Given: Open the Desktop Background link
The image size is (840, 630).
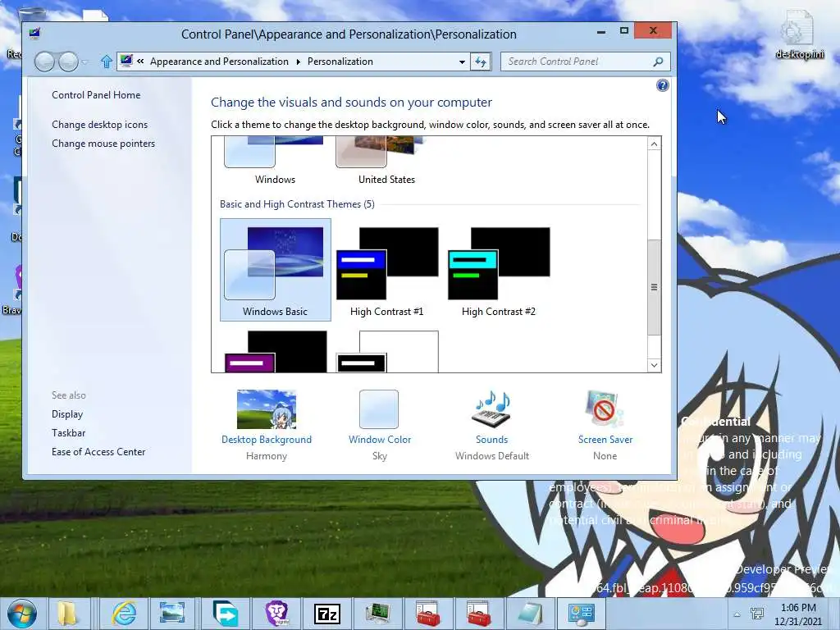Looking at the screenshot, I should [x=267, y=440].
